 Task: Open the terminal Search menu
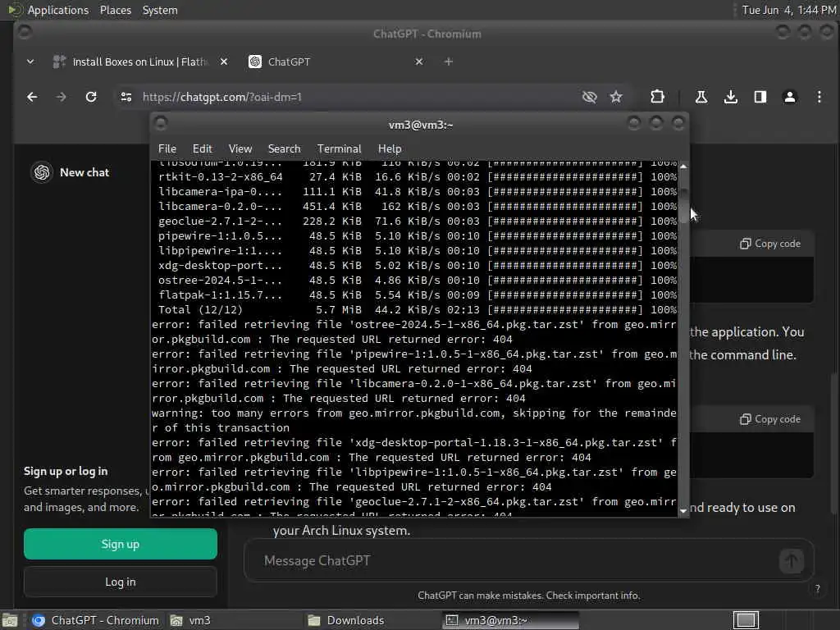click(284, 149)
